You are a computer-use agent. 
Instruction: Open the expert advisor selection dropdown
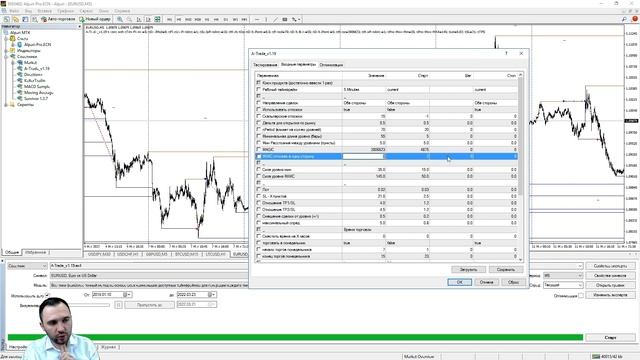tap(580, 266)
